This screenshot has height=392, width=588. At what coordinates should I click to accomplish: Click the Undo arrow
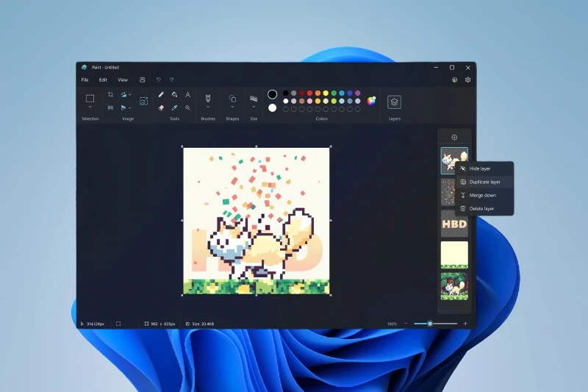click(x=158, y=79)
